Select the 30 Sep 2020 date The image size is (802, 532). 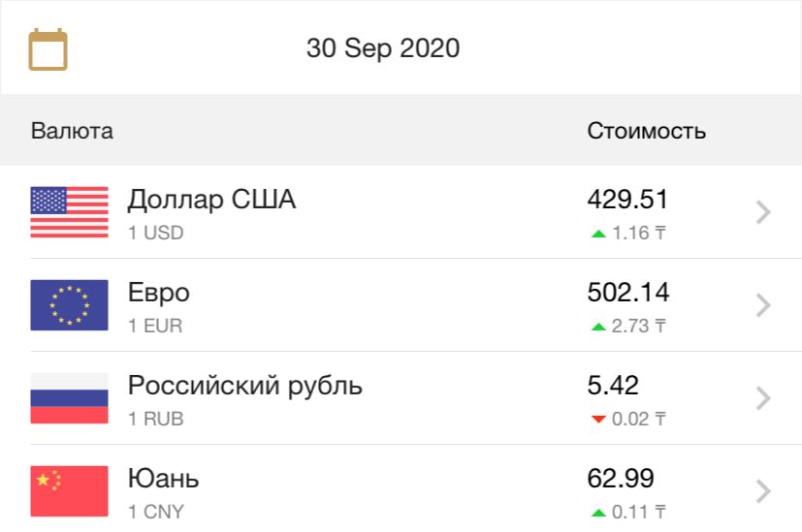click(383, 48)
